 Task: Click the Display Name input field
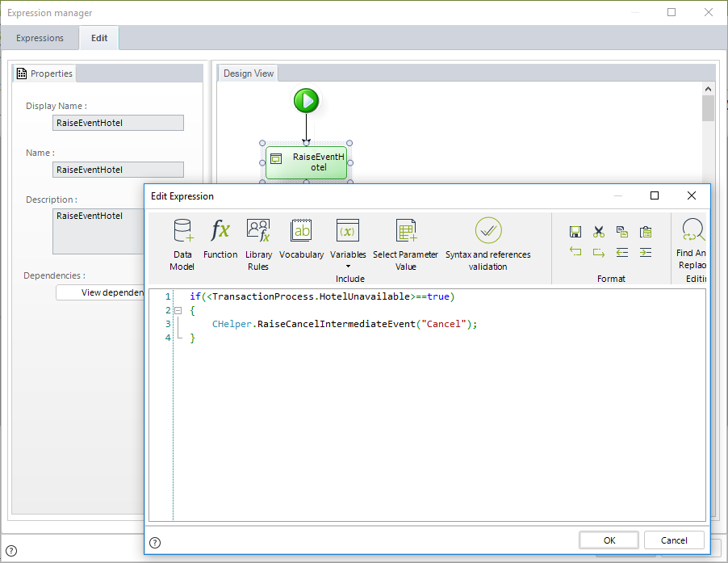pos(118,123)
